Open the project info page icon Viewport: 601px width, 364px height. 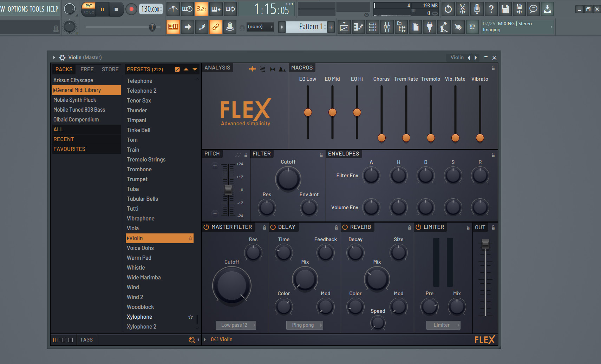click(416, 27)
